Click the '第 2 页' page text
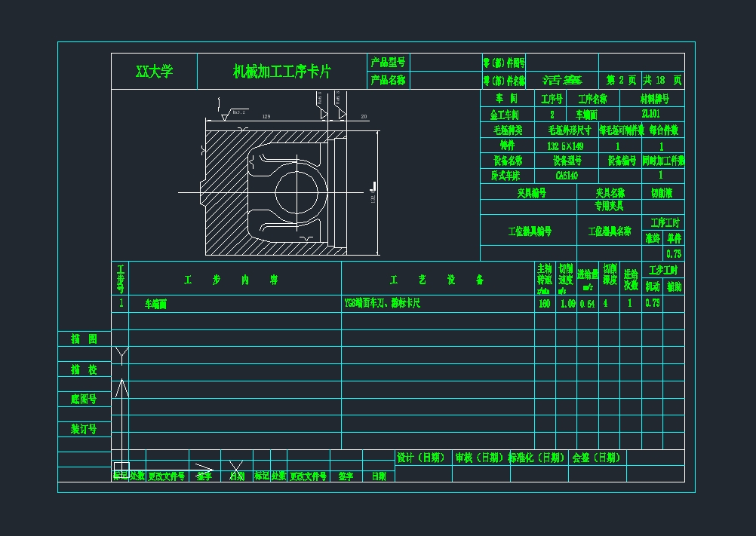 (x=621, y=80)
